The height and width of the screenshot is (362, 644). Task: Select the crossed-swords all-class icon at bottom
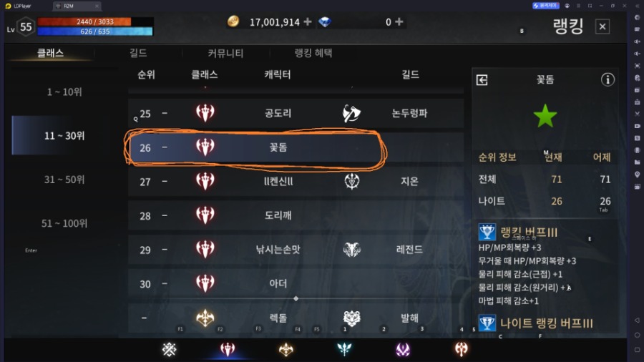(x=169, y=349)
